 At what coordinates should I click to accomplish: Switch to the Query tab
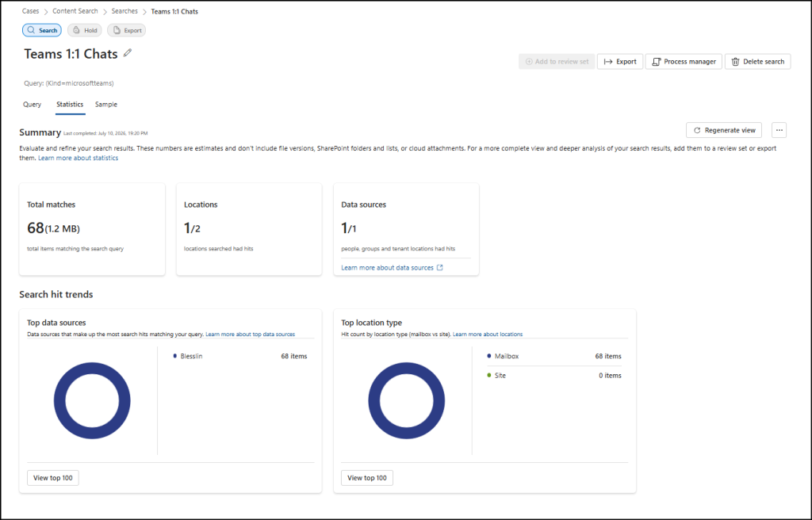(32, 105)
